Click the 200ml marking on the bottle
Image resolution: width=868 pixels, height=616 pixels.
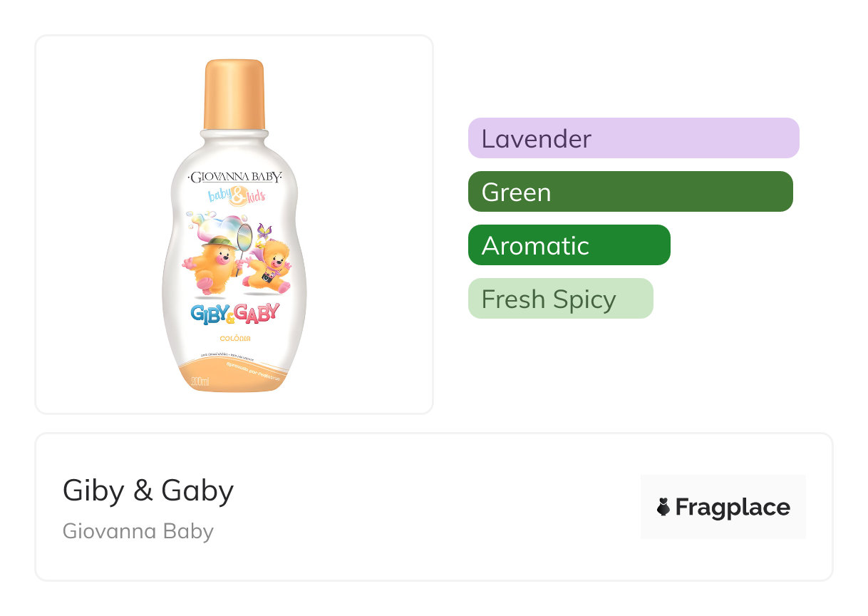click(200, 382)
